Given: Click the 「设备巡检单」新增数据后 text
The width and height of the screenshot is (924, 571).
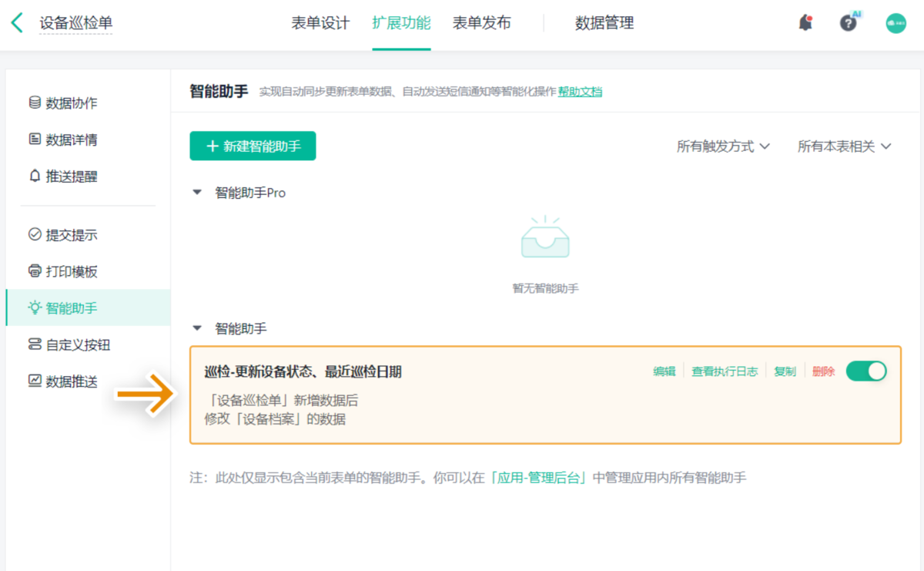Looking at the screenshot, I should tap(284, 401).
